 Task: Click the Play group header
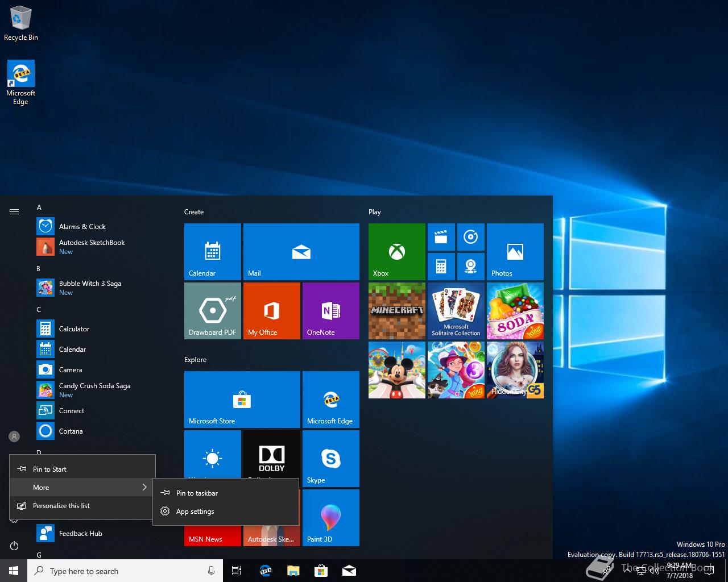(x=374, y=211)
